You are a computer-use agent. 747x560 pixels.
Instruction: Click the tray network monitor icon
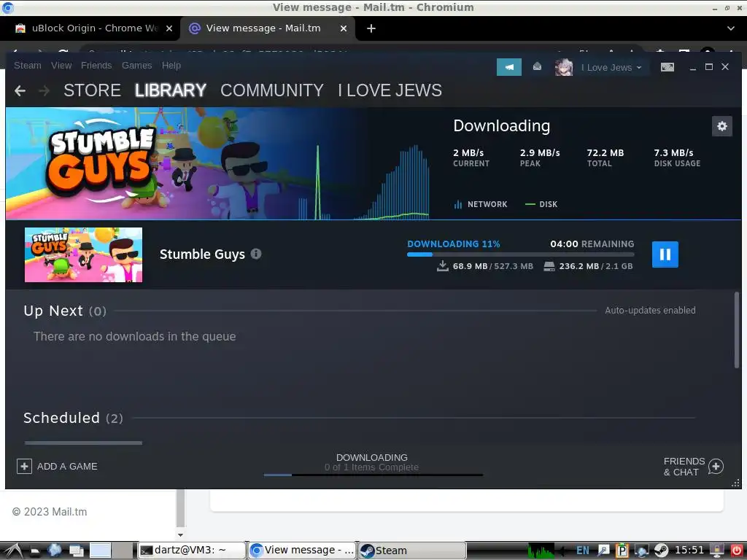[640, 551]
